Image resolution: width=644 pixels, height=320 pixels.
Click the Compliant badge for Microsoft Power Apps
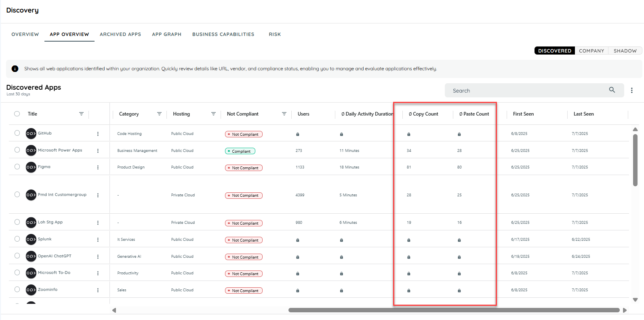pyautogui.click(x=240, y=151)
